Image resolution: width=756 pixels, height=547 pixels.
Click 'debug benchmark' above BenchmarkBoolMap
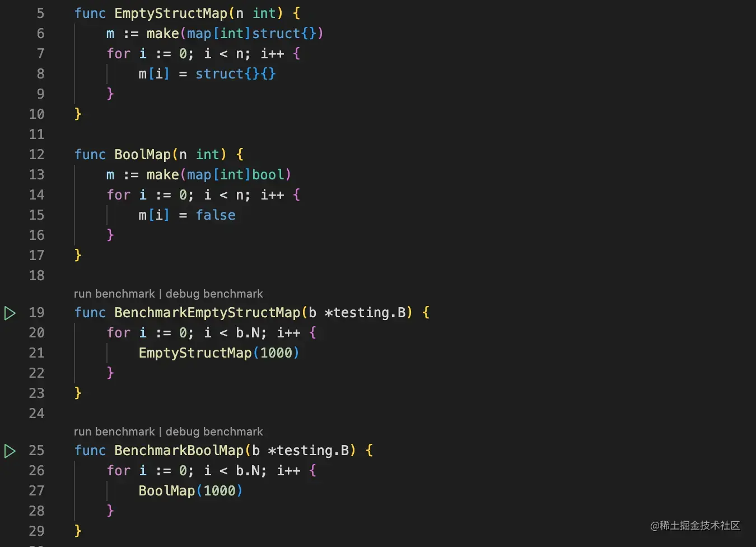tap(214, 432)
